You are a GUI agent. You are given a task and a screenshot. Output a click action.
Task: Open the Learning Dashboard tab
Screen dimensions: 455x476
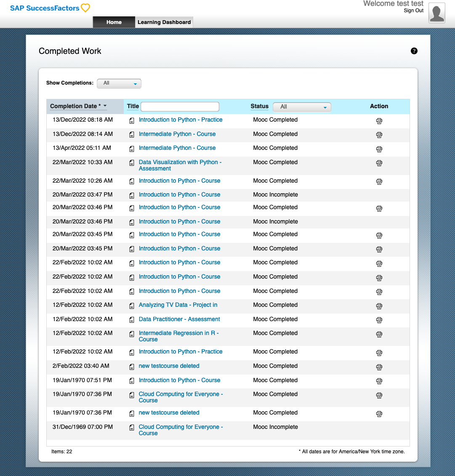[164, 22]
